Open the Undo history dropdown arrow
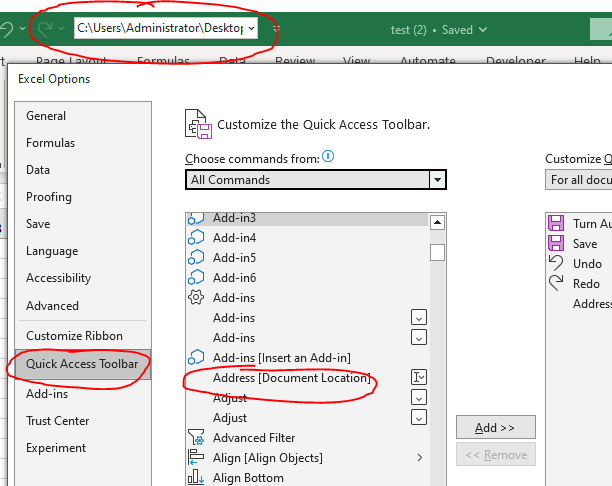Screen dimensions: 612x486 tap(23, 28)
